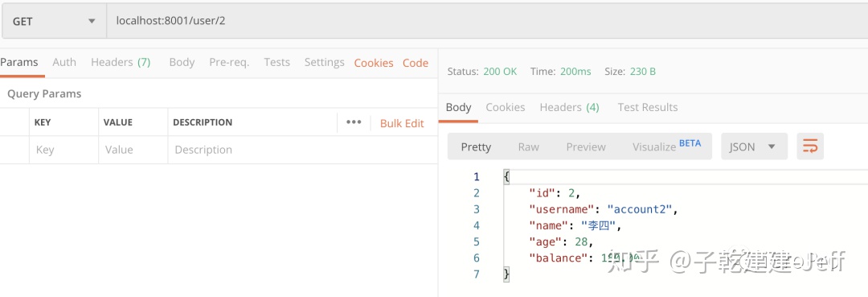The image size is (868, 297).
Task: Open the response Test Results tab
Action: click(648, 108)
